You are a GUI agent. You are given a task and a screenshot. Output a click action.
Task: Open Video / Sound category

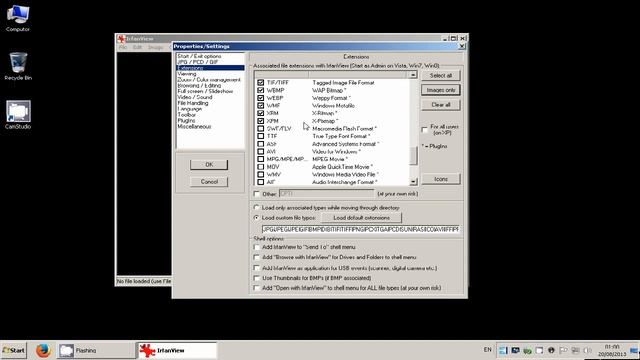(195, 97)
